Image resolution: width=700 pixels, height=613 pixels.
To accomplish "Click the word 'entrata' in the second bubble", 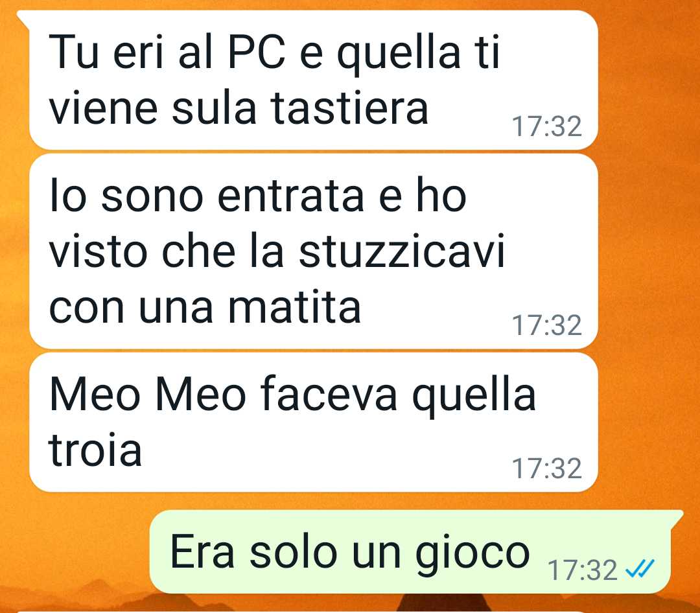I will point(290,196).
